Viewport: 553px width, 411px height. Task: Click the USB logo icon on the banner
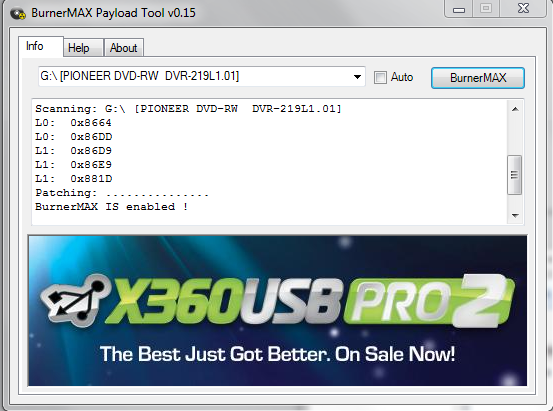(75, 300)
